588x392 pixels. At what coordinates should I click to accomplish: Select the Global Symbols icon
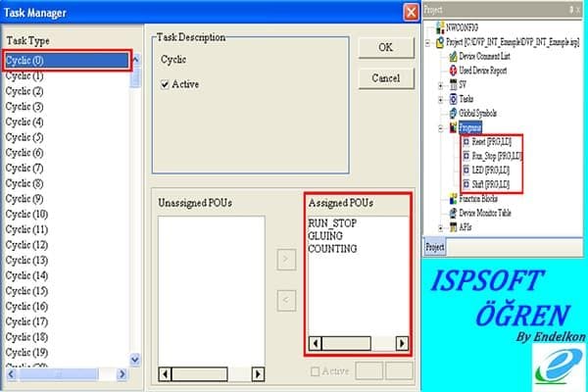[x=454, y=114]
